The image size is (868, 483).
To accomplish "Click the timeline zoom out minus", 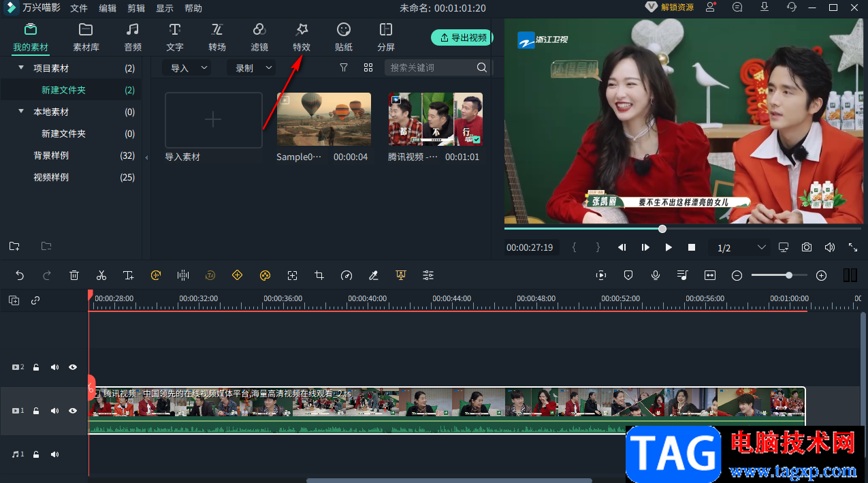I will click(x=737, y=275).
